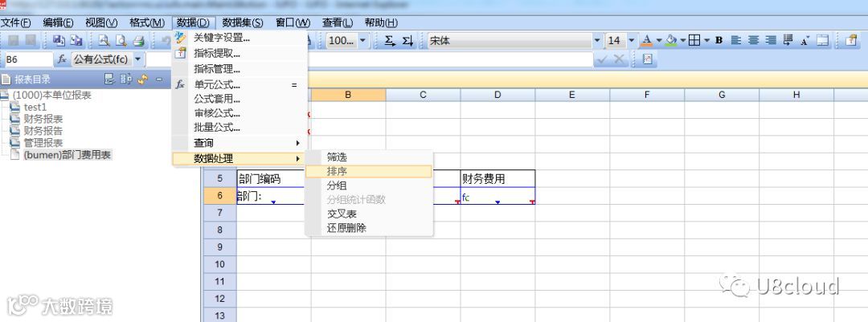Click the icon right of cancel X
This screenshot has width=868, height=322.
point(646,59)
